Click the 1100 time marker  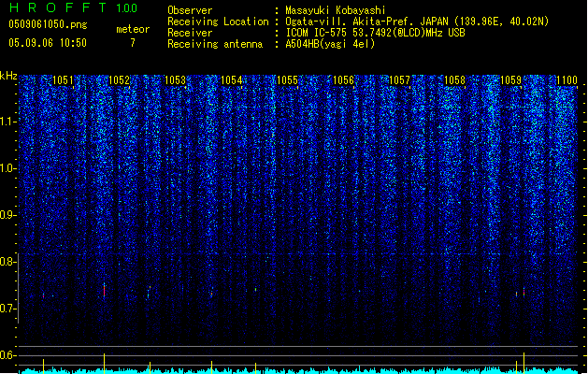(x=567, y=80)
